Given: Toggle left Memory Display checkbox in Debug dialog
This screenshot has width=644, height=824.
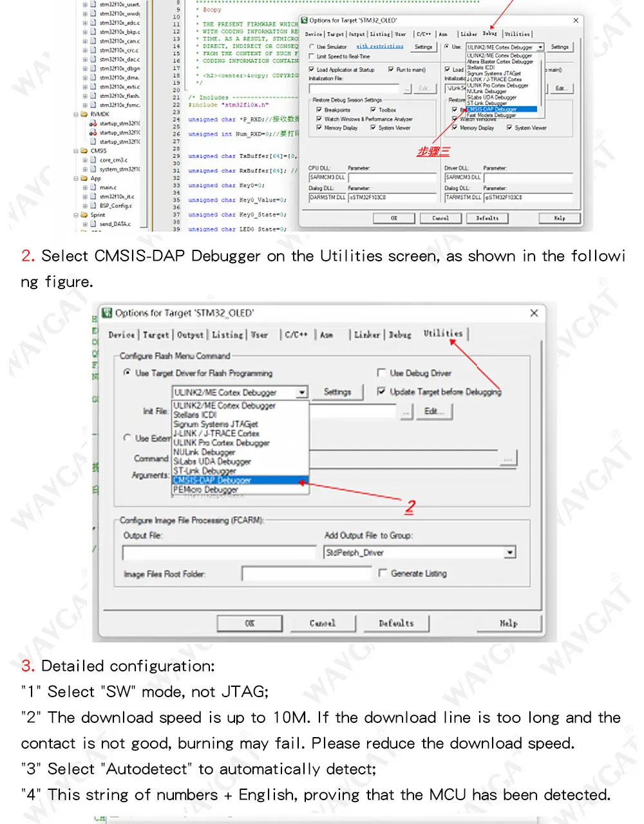Looking at the screenshot, I should [319, 128].
